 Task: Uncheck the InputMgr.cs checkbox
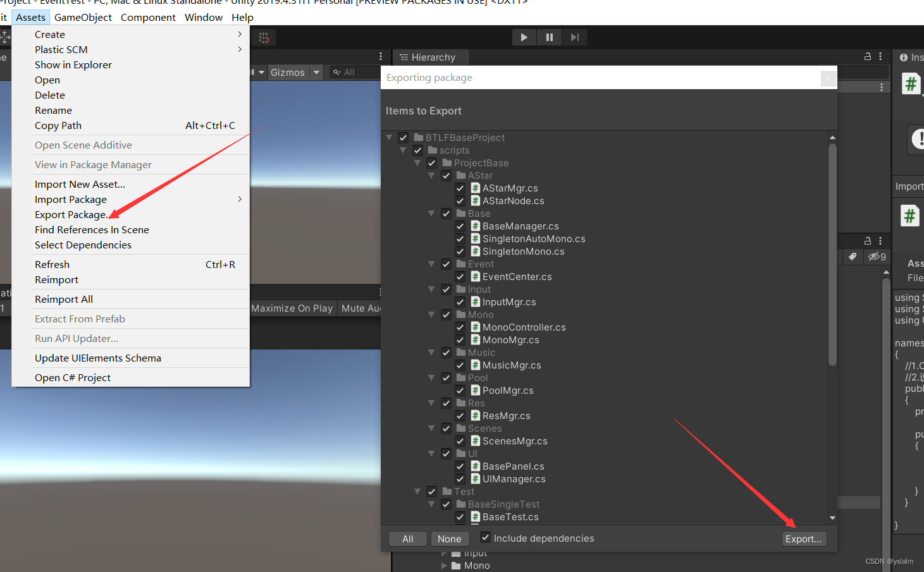click(460, 301)
